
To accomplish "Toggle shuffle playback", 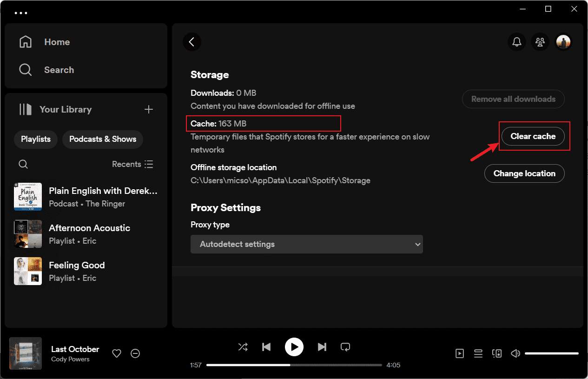I will [243, 347].
